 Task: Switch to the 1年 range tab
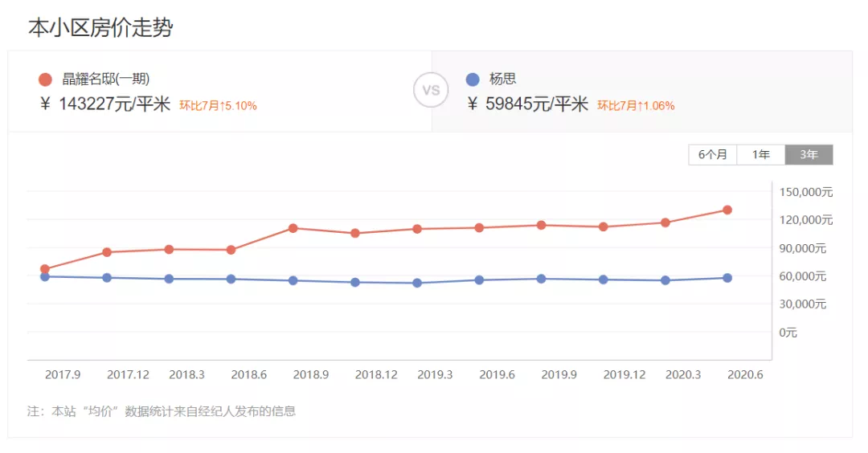coord(761,155)
